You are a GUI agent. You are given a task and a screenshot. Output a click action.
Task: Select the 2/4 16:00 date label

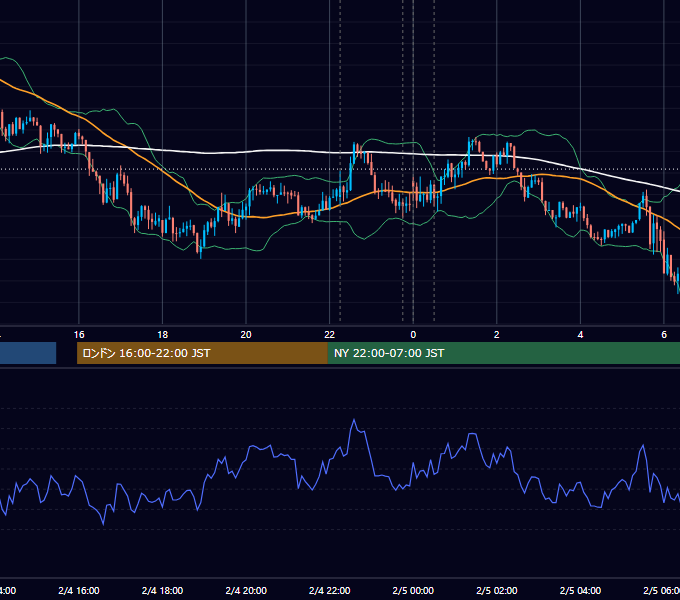tap(79, 590)
